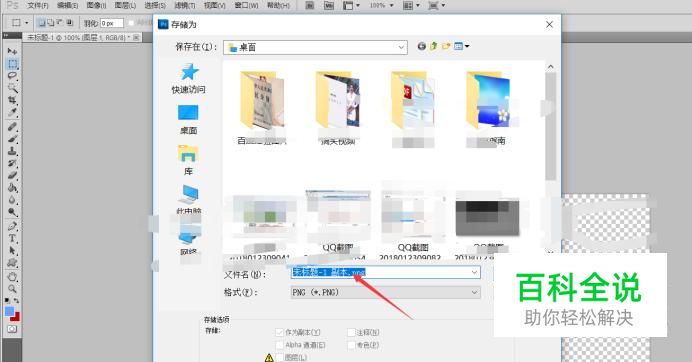Launch Bridge from top bar
The height and width of the screenshot is (362, 692).
tap(310, 6)
